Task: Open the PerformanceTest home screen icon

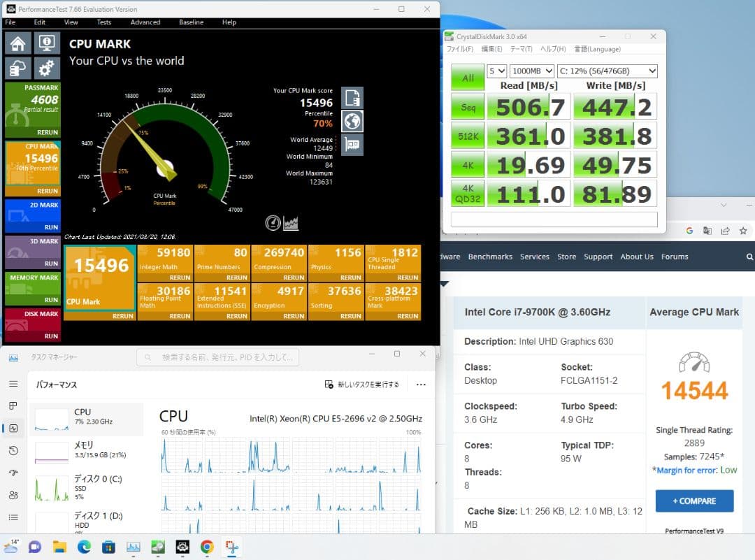Action: click(18, 43)
